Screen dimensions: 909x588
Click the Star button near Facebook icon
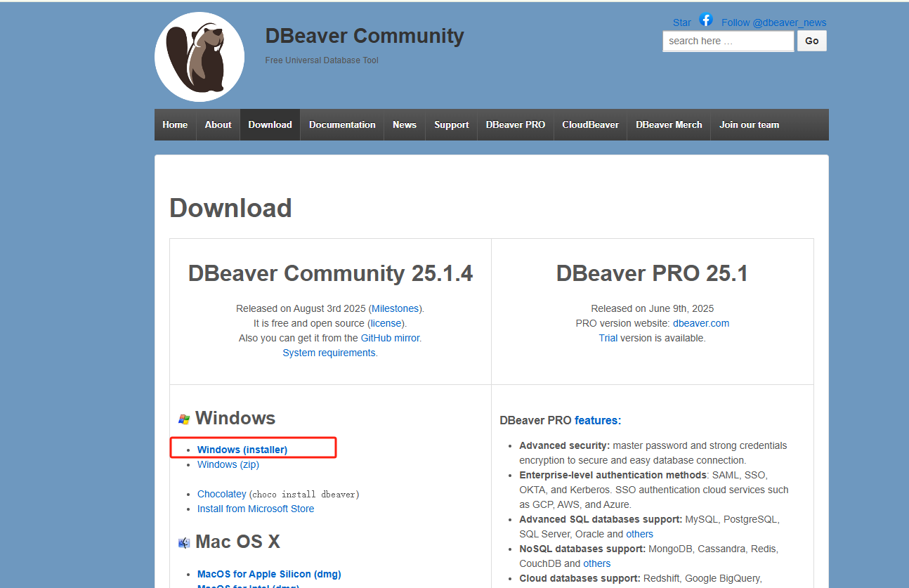click(x=681, y=22)
